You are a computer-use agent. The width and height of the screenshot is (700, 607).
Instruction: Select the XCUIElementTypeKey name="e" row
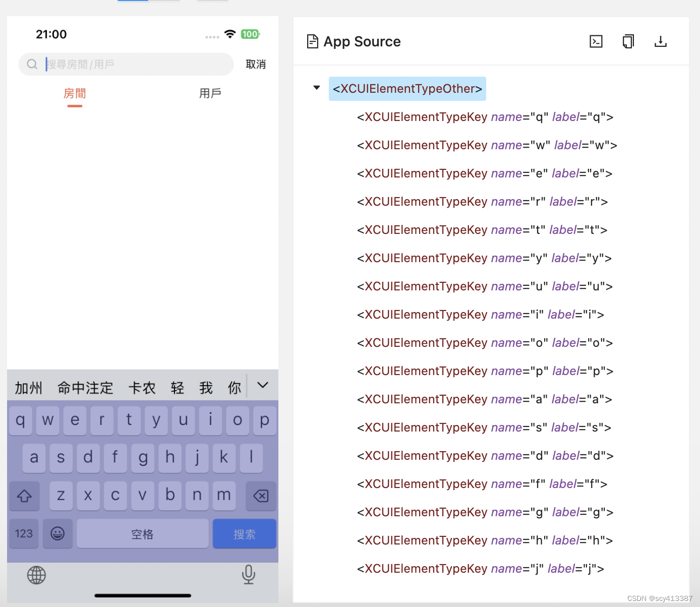(x=485, y=173)
